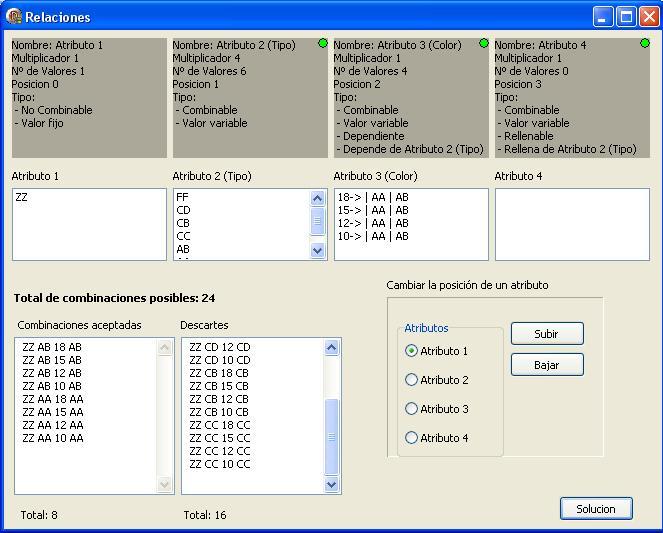Maximize the Relaciones window
The height and width of the screenshot is (533, 663).
(626, 17)
